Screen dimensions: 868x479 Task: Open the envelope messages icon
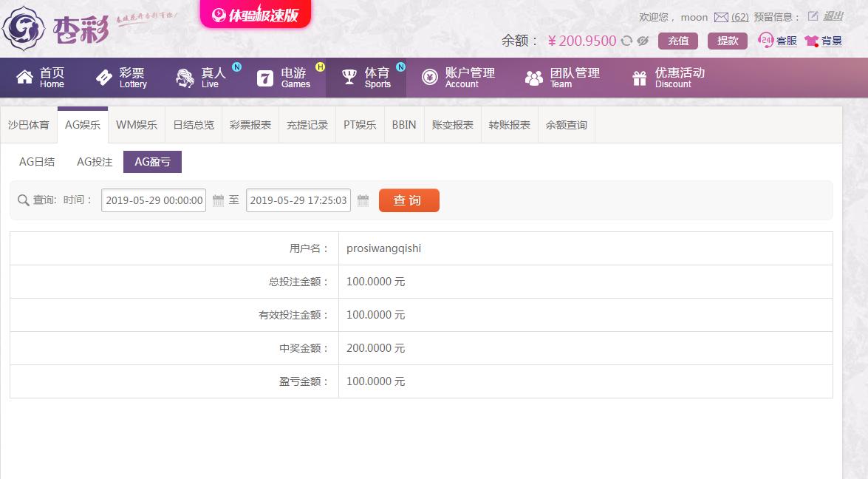tap(721, 17)
